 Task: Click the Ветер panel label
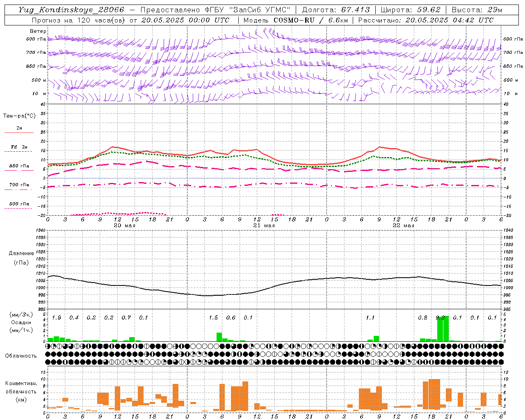pyautogui.click(x=38, y=31)
